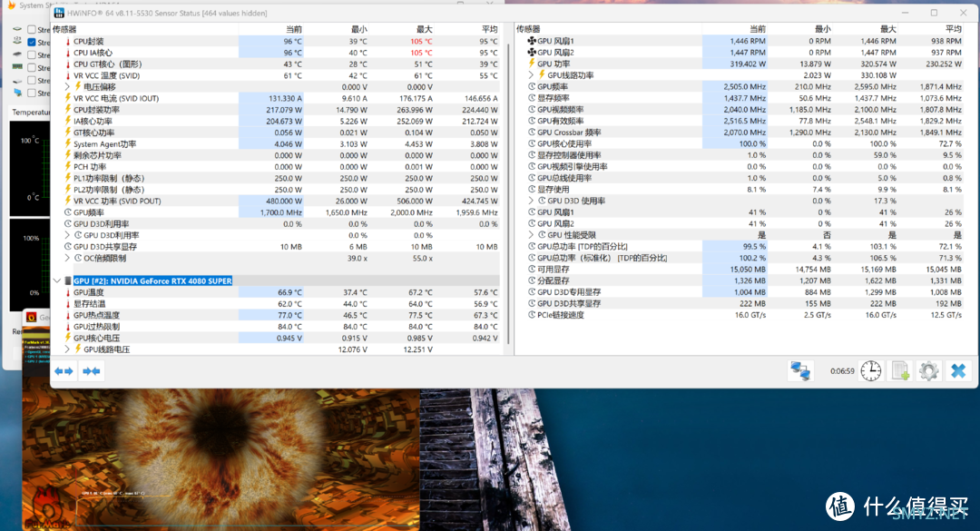The width and height of the screenshot is (980, 531).
Task: Click the thermometer icon beside CPU封装
Action: [68, 41]
